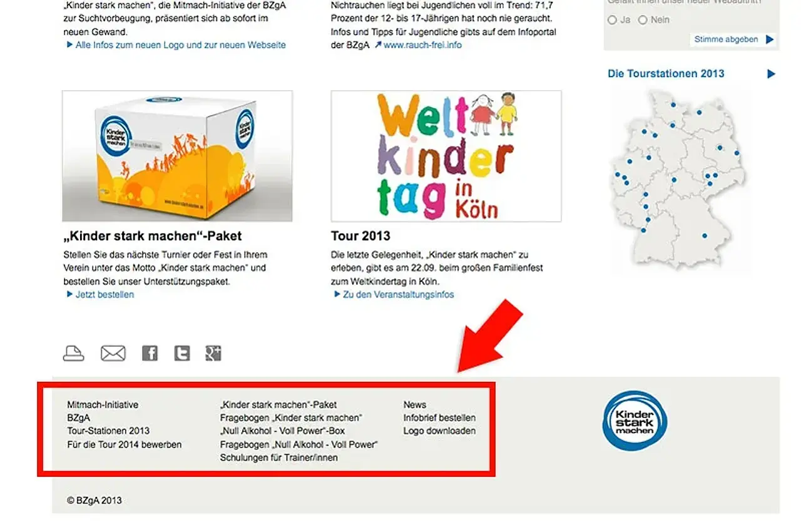The width and height of the screenshot is (801, 532).
Task: Open Tour-Stationen 2013 in footer menu
Action: pyautogui.click(x=108, y=431)
